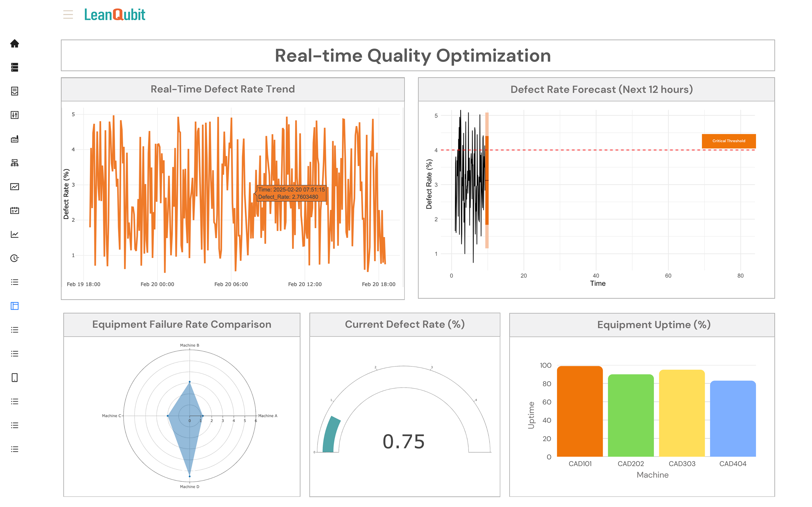Open the calendar checklist sidebar icon
This screenshot has width=812, height=507.
[x=14, y=210]
